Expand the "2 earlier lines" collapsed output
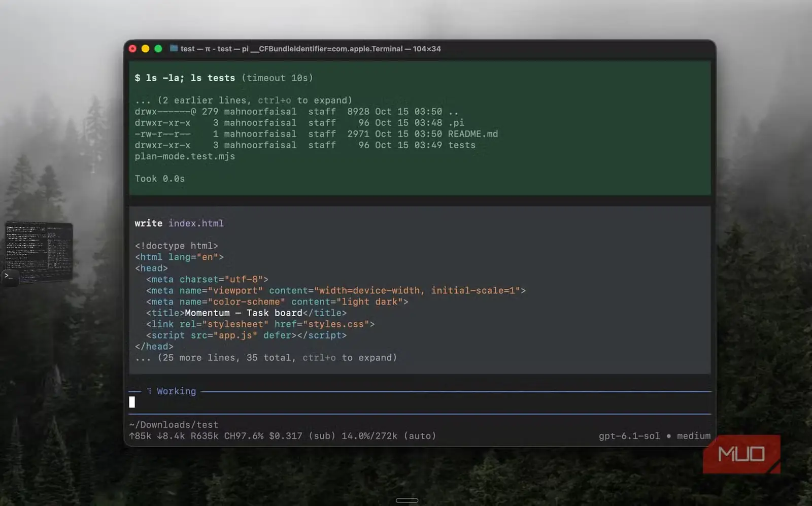The image size is (812, 506). point(244,100)
